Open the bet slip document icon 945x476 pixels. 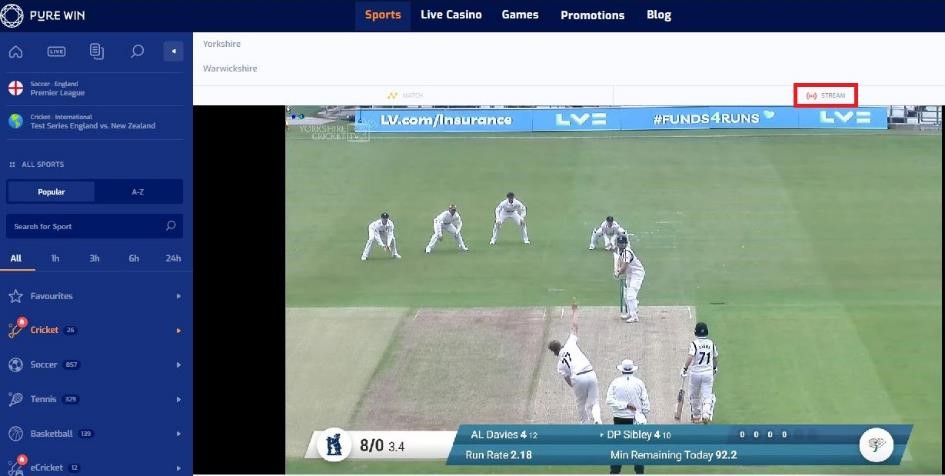point(97,51)
